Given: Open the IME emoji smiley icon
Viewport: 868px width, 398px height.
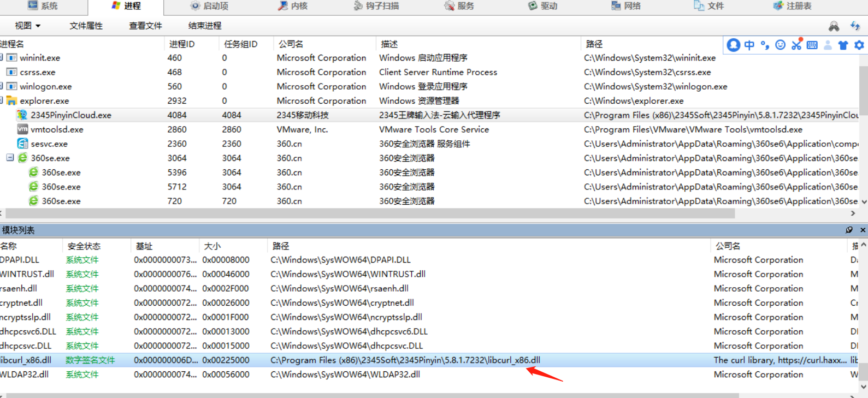Looking at the screenshot, I should (781, 45).
